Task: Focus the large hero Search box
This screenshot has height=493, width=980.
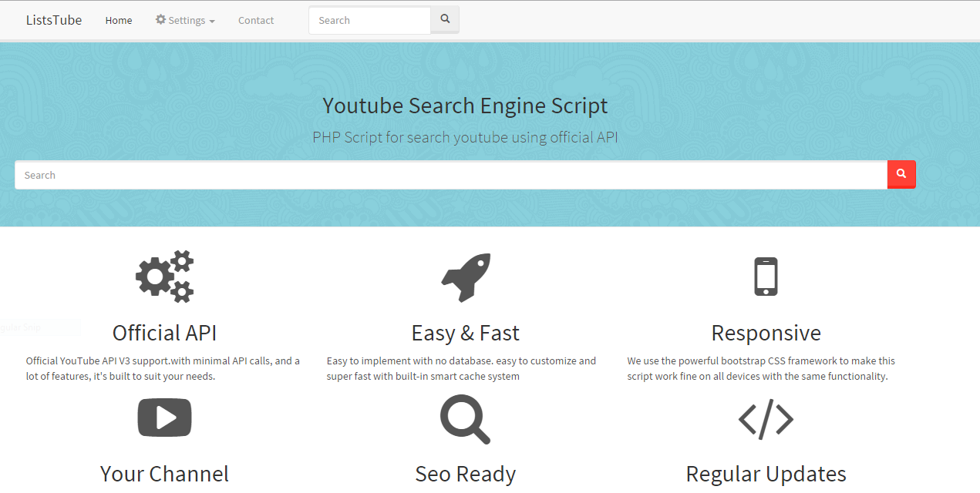Action: click(451, 175)
